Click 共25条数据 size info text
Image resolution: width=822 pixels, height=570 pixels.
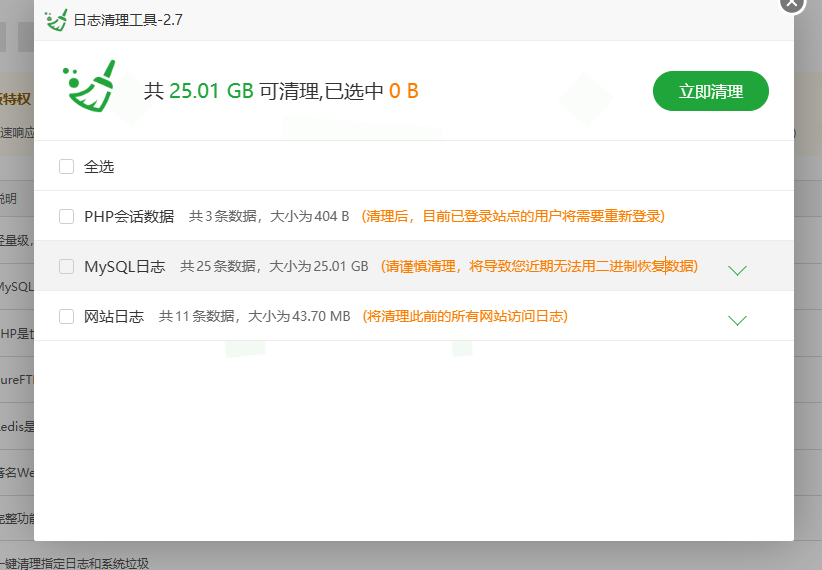pos(274,266)
